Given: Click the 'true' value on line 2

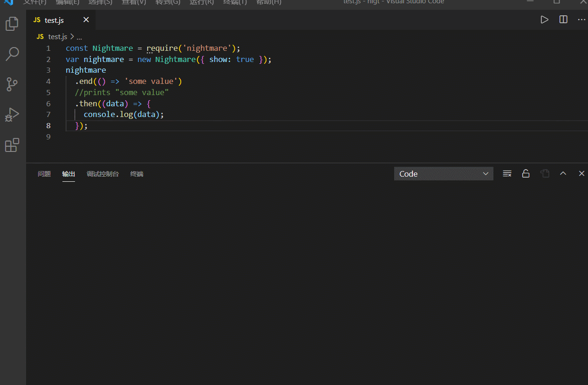Looking at the screenshot, I should pos(245,59).
